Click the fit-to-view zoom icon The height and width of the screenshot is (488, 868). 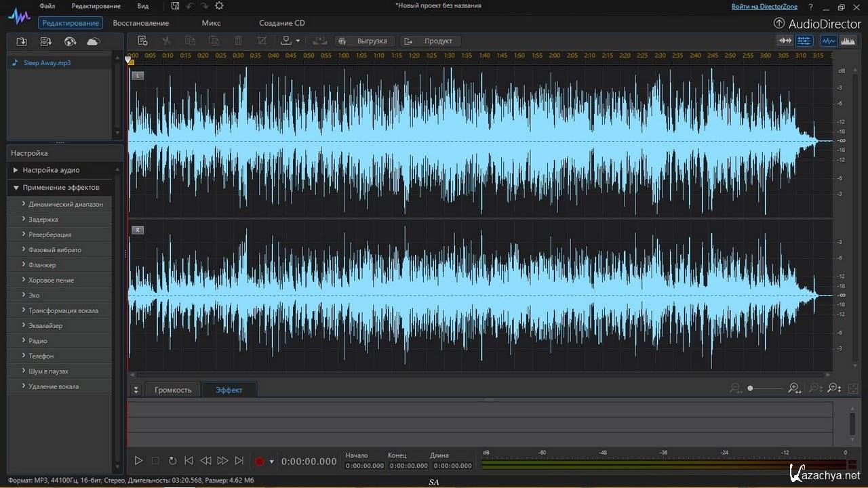tap(853, 388)
